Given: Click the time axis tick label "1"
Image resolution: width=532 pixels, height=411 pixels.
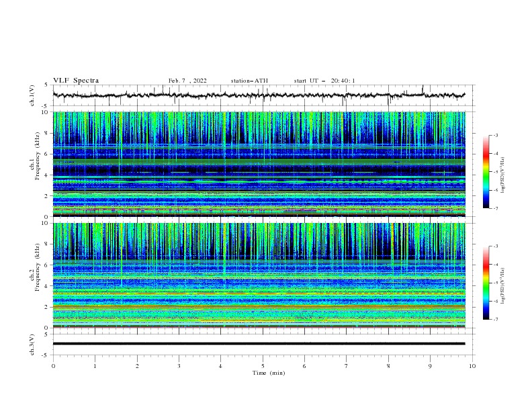Looking at the screenshot, I should (95, 366).
